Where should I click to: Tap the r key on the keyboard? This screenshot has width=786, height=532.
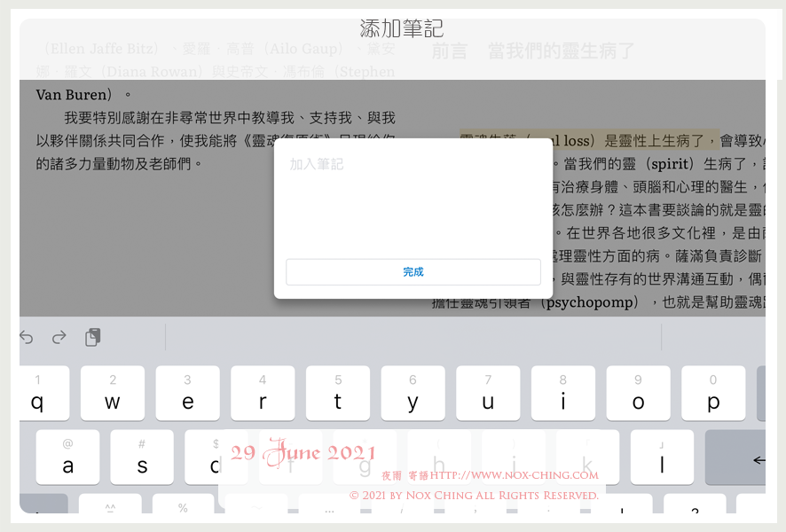tap(263, 394)
